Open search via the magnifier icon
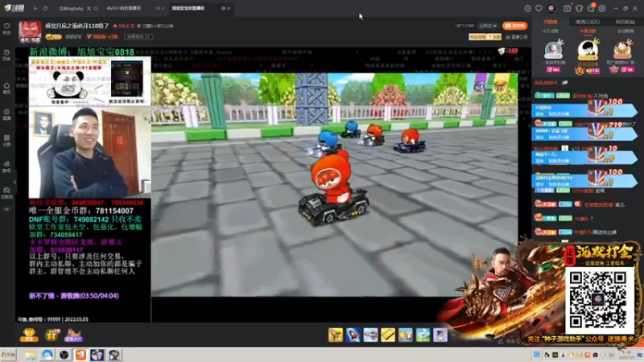The width and height of the screenshot is (644, 362). point(96,8)
